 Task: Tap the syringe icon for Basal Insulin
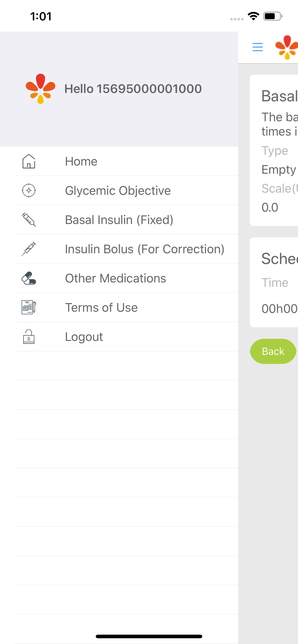pos(29,220)
